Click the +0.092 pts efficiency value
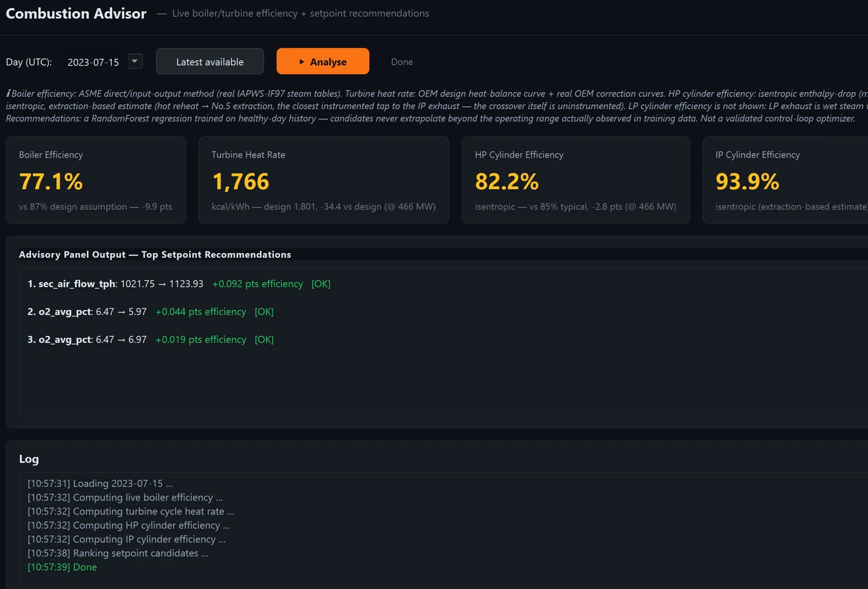868x589 pixels. point(258,284)
